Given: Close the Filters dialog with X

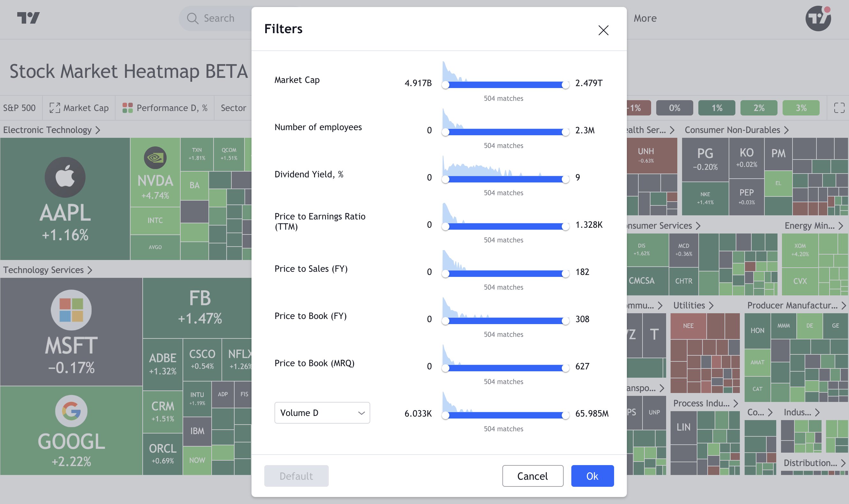Looking at the screenshot, I should 603,30.
